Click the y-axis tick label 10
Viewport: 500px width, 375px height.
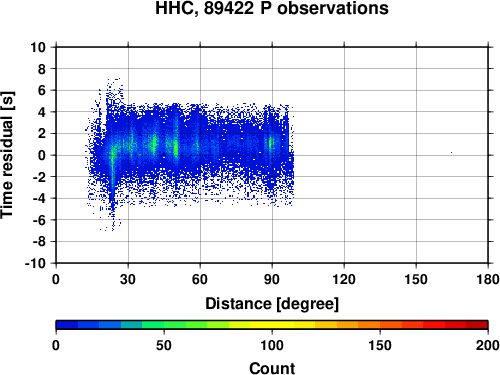38,47
